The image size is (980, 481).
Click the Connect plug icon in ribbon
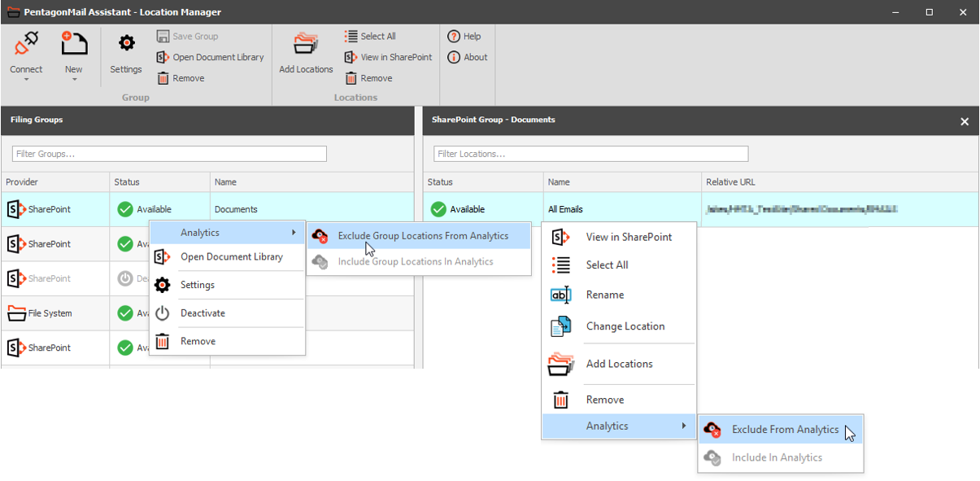[26, 44]
